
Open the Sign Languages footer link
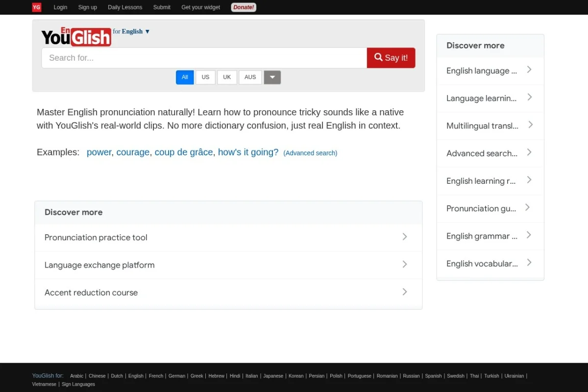[x=78, y=384]
